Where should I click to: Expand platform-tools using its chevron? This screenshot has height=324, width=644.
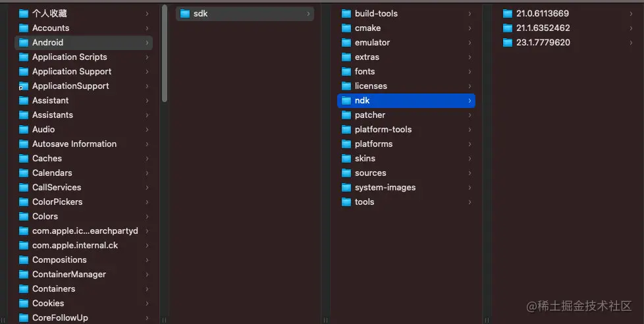[470, 130]
